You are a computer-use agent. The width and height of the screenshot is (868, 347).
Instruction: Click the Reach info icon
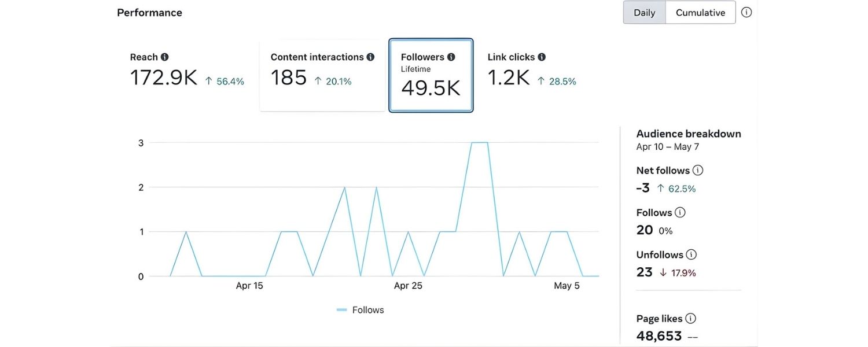pos(164,57)
